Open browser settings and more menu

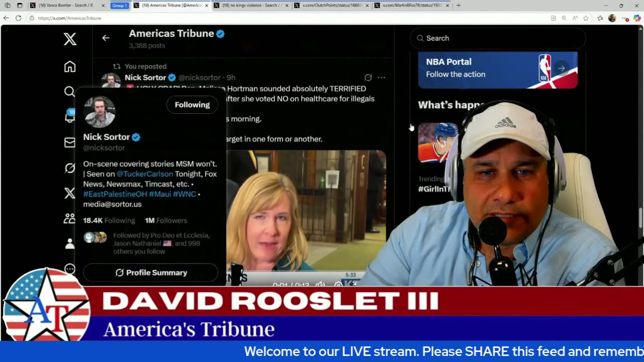click(625, 18)
